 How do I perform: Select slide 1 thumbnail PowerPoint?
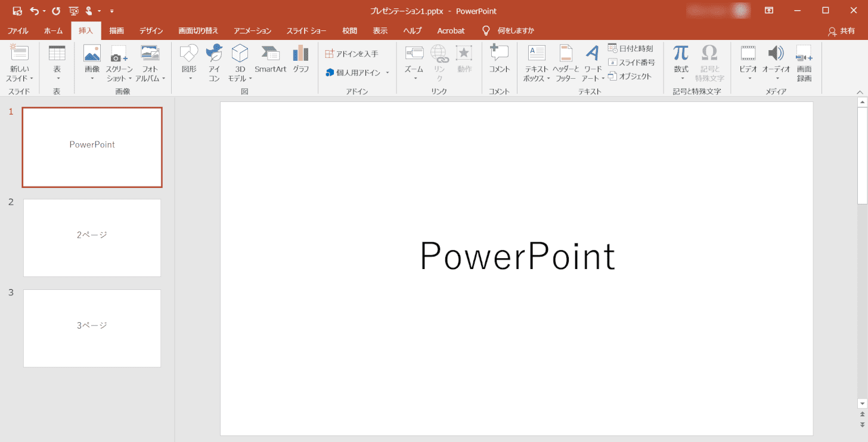pyautogui.click(x=92, y=147)
